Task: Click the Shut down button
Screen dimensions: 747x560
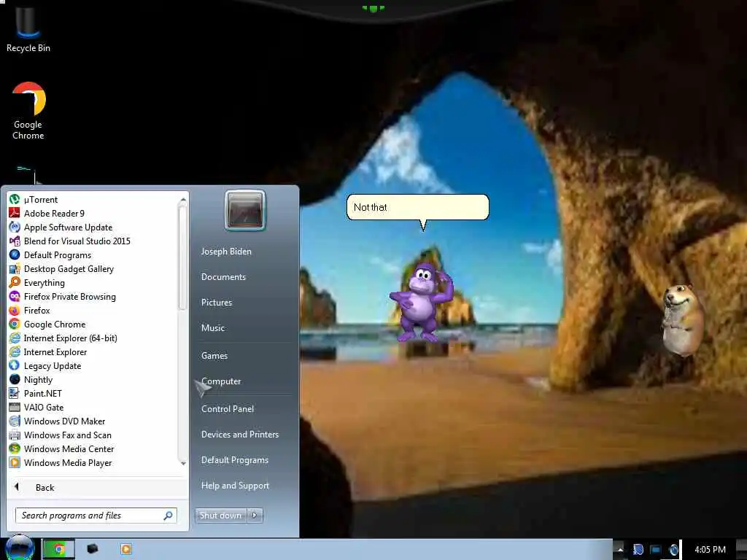Action: point(220,516)
